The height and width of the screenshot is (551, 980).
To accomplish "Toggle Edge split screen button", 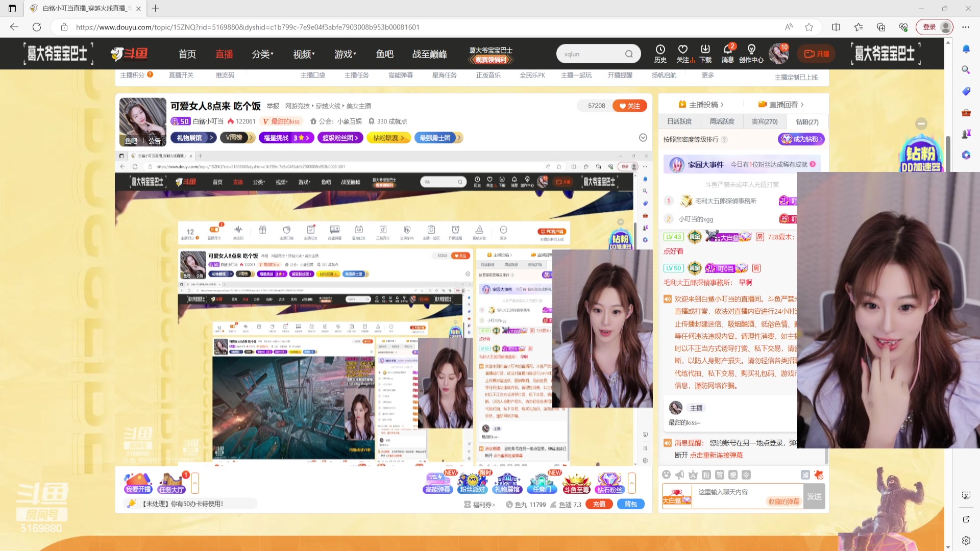I will coord(836,27).
